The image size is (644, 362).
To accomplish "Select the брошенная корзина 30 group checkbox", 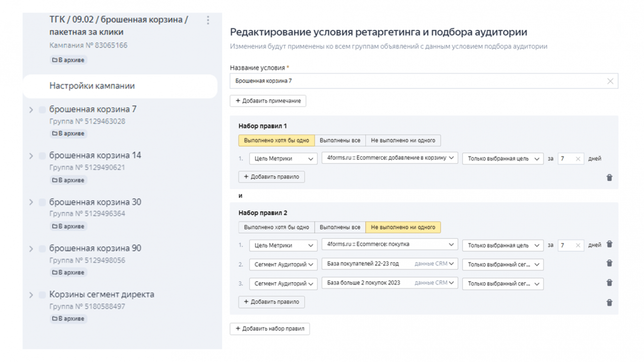I will pos(42,202).
